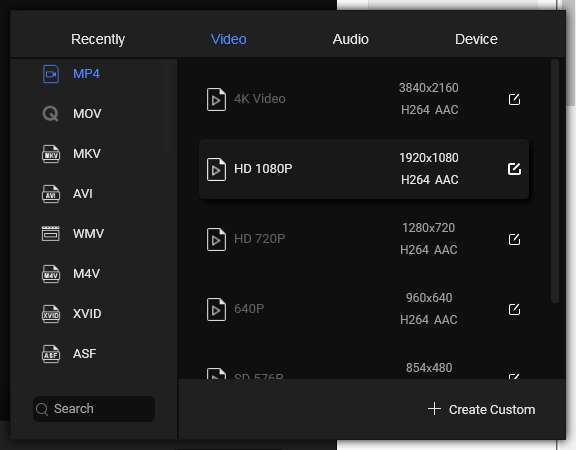Switch to the Device tab

pyautogui.click(x=476, y=39)
